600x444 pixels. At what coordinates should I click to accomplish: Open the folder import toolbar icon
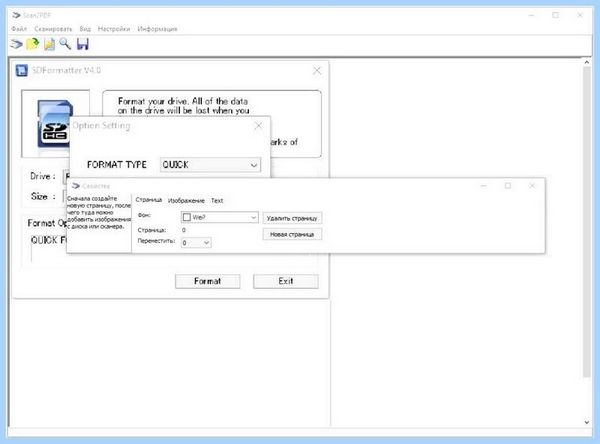33,44
